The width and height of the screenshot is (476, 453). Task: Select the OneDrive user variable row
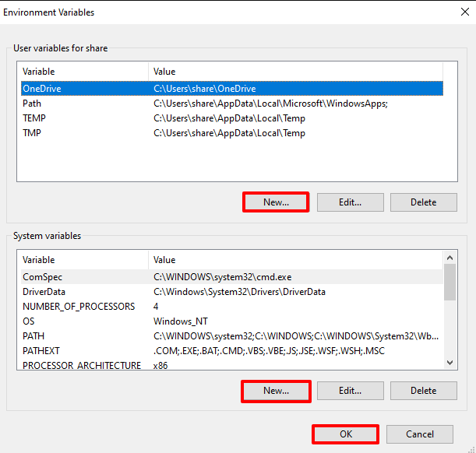point(232,89)
